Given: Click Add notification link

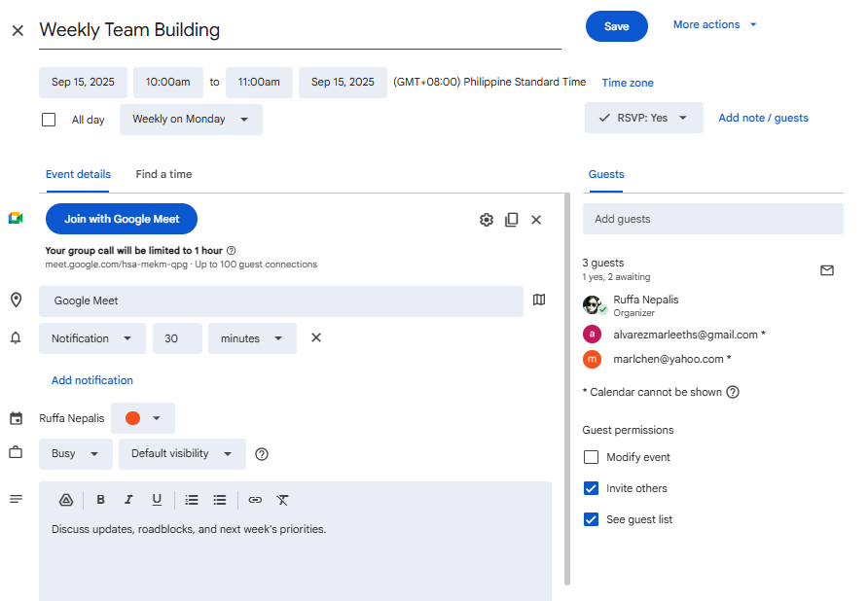Looking at the screenshot, I should tap(91, 380).
